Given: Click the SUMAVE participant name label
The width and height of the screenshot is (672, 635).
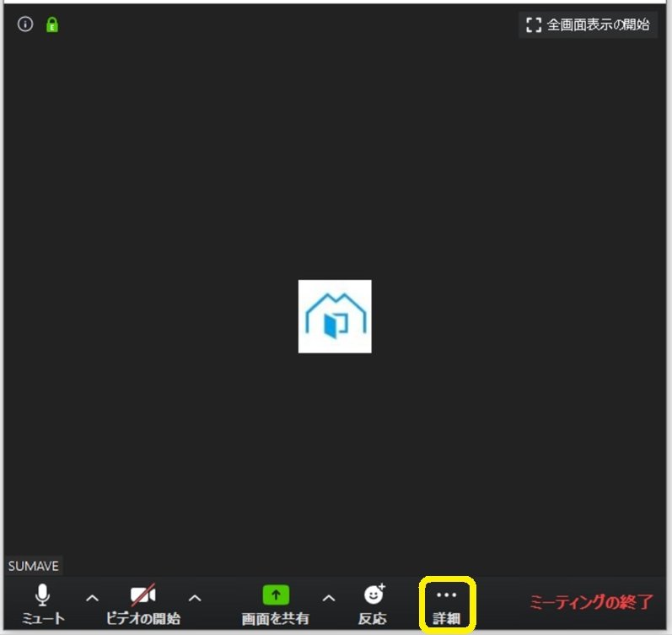Looking at the screenshot, I should [x=34, y=566].
